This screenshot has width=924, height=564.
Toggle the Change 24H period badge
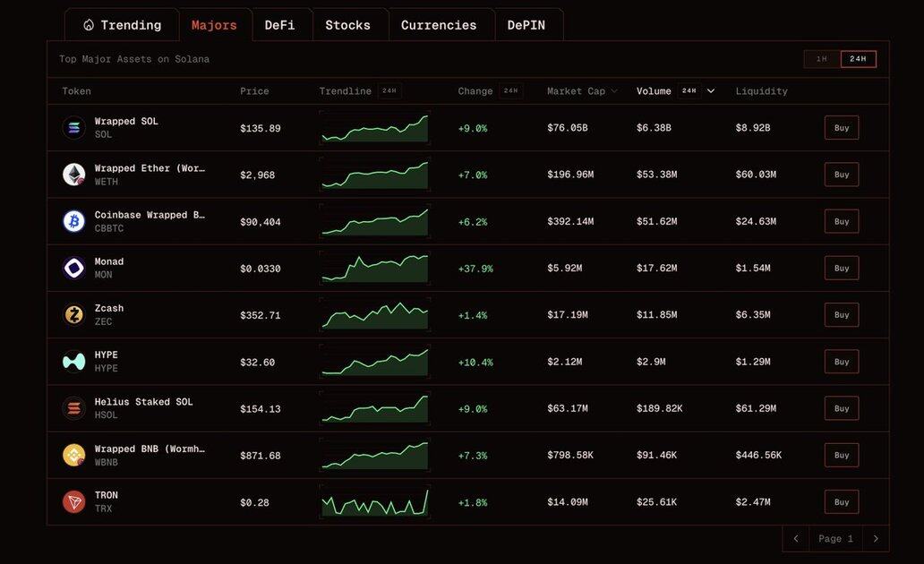[x=510, y=90]
